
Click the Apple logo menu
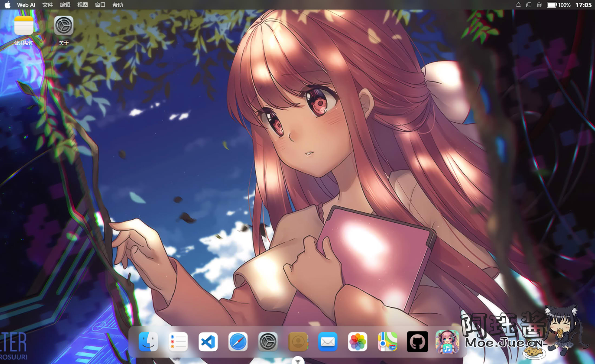(x=7, y=5)
